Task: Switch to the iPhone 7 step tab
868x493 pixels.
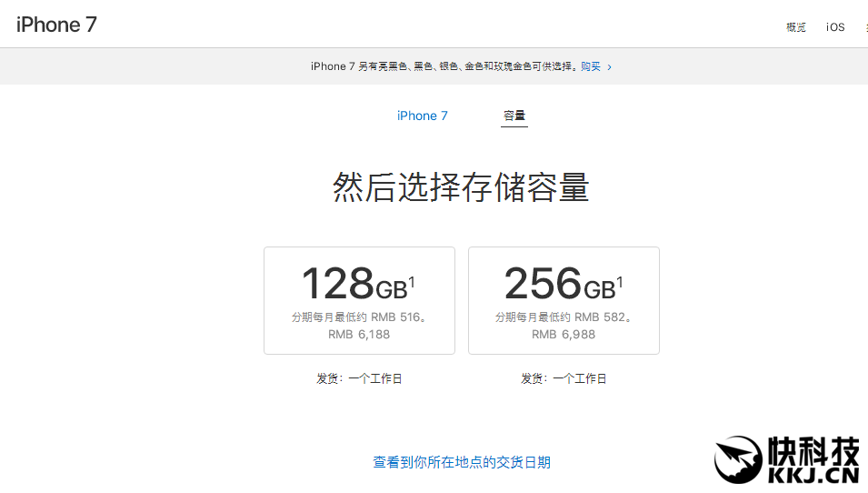Action: pyautogui.click(x=423, y=116)
